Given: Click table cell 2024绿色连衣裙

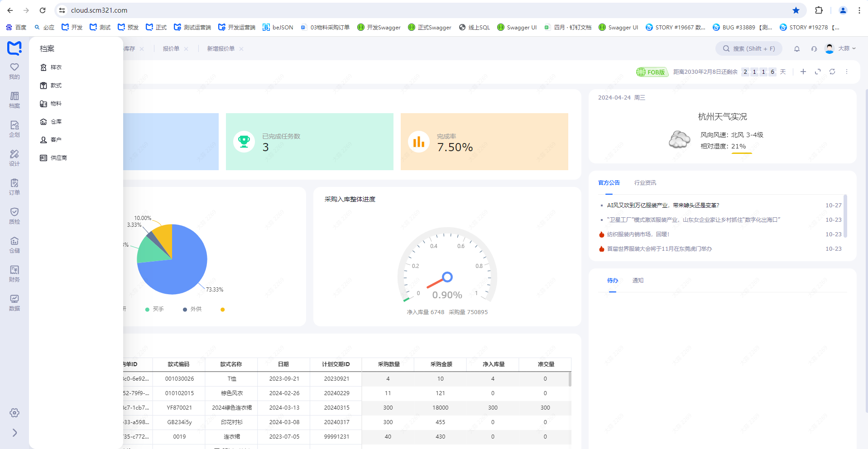Looking at the screenshot, I should pyautogui.click(x=232, y=408).
